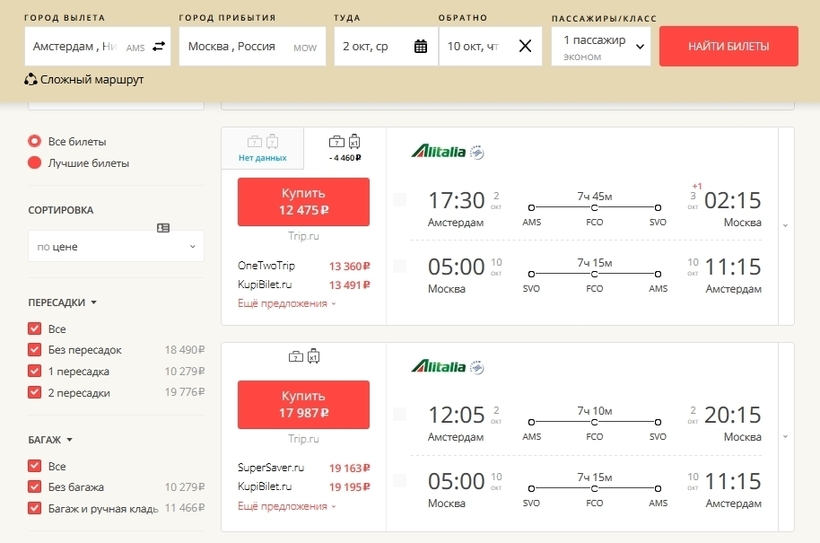The width and height of the screenshot is (820, 543).
Task: Toggle the '2 пересадки' checkbox
Action: tap(35, 393)
